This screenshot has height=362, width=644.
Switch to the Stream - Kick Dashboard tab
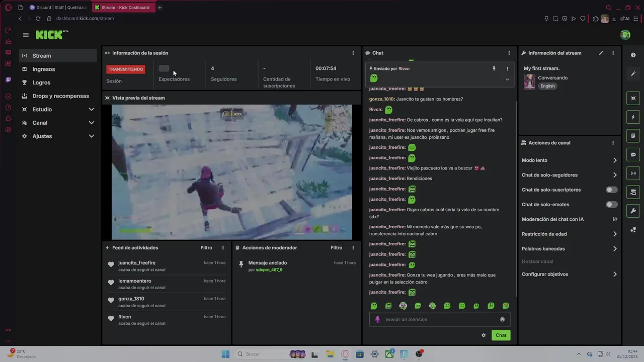pyautogui.click(x=123, y=8)
